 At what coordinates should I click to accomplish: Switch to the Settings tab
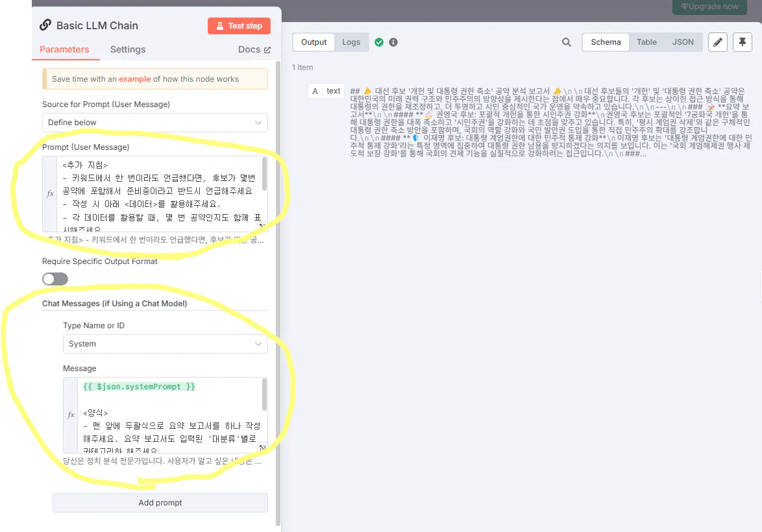pyautogui.click(x=127, y=49)
